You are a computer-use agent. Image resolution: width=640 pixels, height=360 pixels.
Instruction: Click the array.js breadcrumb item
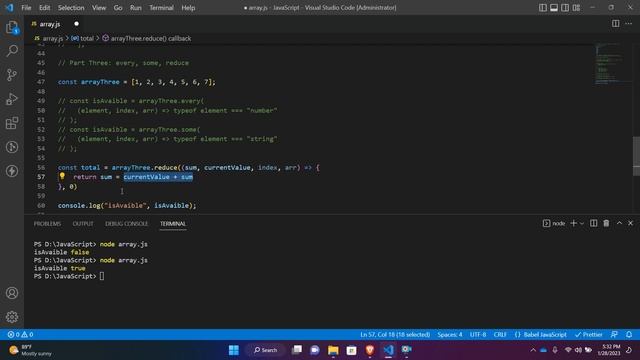click(49, 38)
